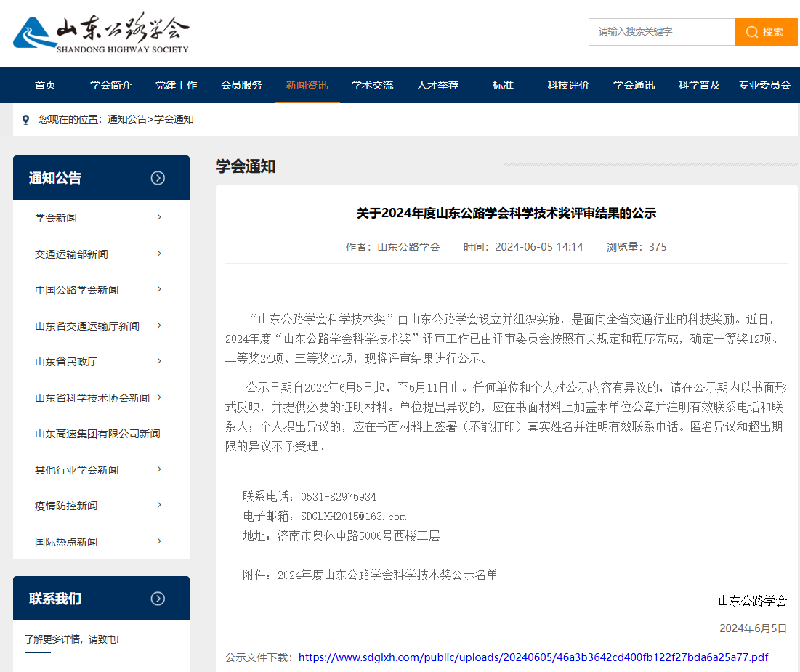Click the email SDGLXH2015@163.com
Image resolution: width=800 pixels, height=672 pixels.
point(354,517)
